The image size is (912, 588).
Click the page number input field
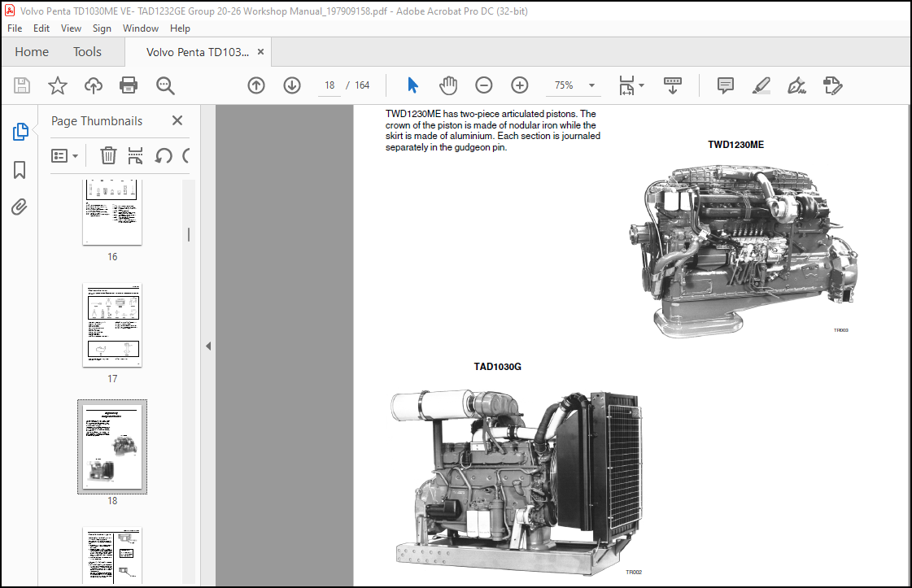coord(329,85)
